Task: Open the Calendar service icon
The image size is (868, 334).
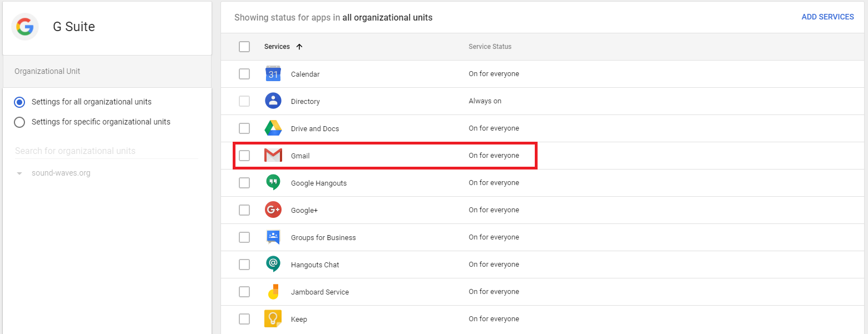Action: (273, 74)
